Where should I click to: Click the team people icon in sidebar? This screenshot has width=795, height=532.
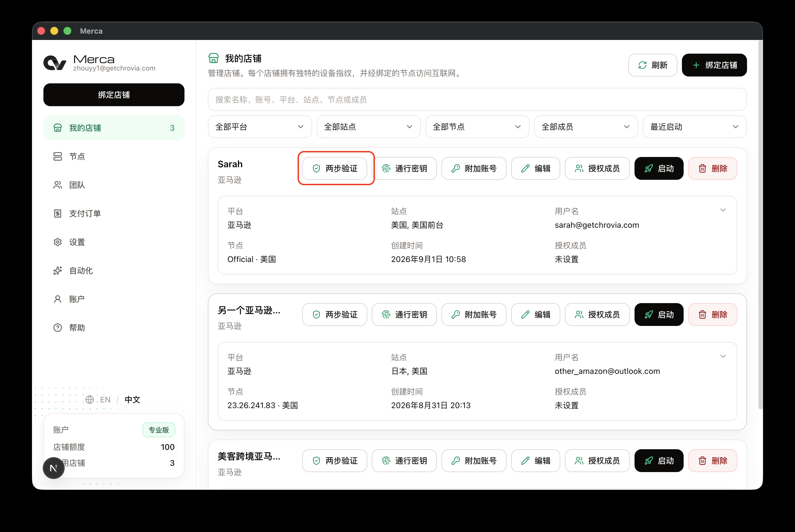coord(58,185)
